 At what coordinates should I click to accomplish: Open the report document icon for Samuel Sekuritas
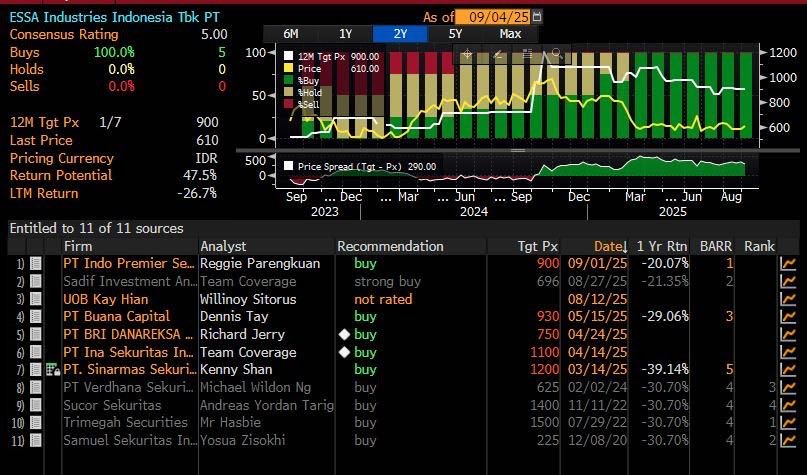click(36, 441)
